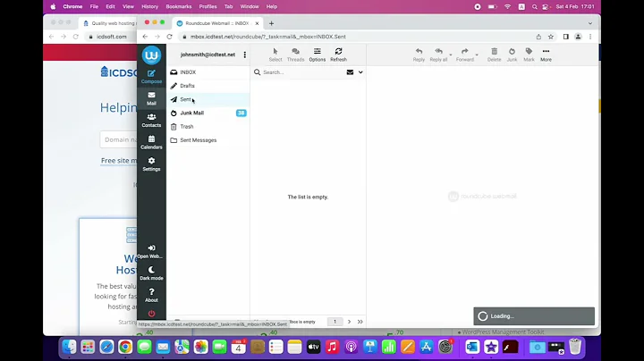Launch Safari from the Dock
Screen dimensions: 644x361
click(106, 347)
